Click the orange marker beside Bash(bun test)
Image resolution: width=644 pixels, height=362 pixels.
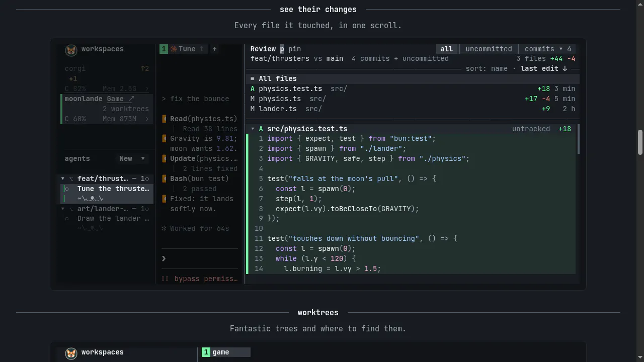[164, 178]
